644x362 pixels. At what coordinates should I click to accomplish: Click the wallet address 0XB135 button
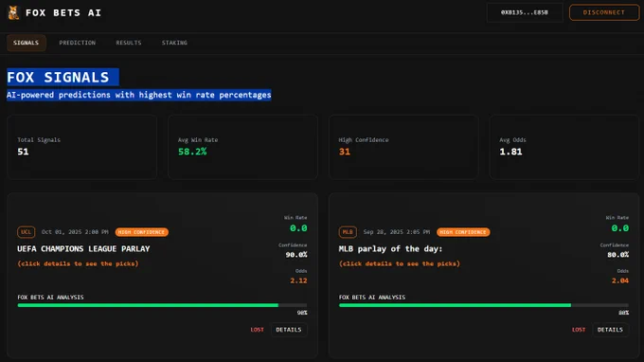point(525,12)
